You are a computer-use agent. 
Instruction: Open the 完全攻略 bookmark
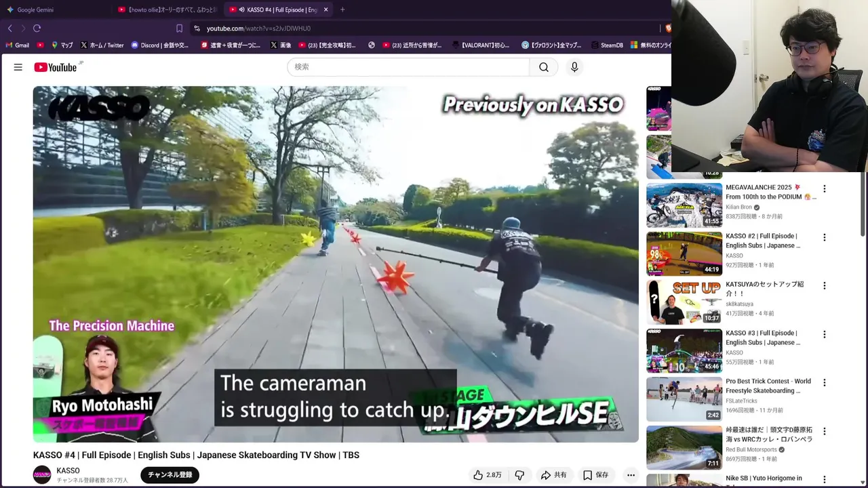point(327,45)
